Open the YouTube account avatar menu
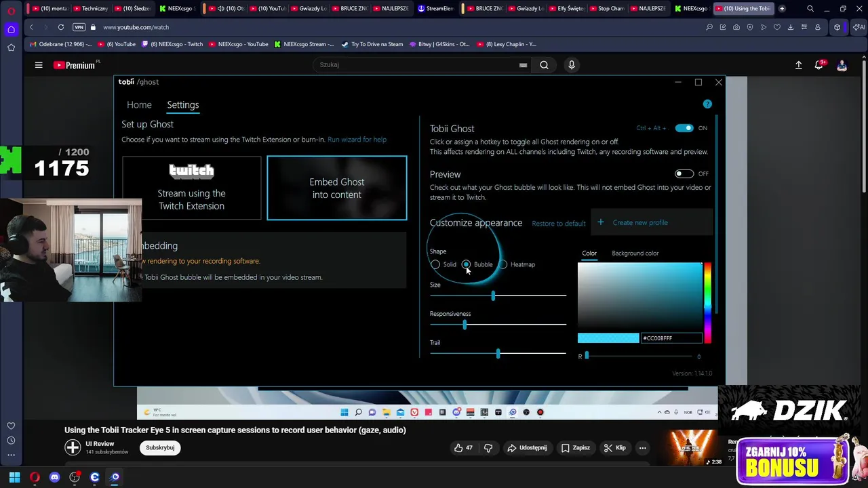The image size is (868, 488). 842,65
